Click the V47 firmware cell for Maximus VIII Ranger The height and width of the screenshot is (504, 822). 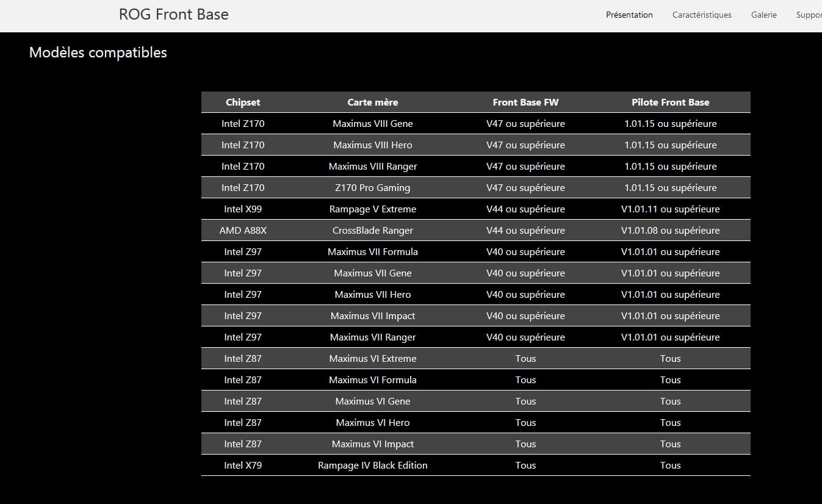pos(525,167)
